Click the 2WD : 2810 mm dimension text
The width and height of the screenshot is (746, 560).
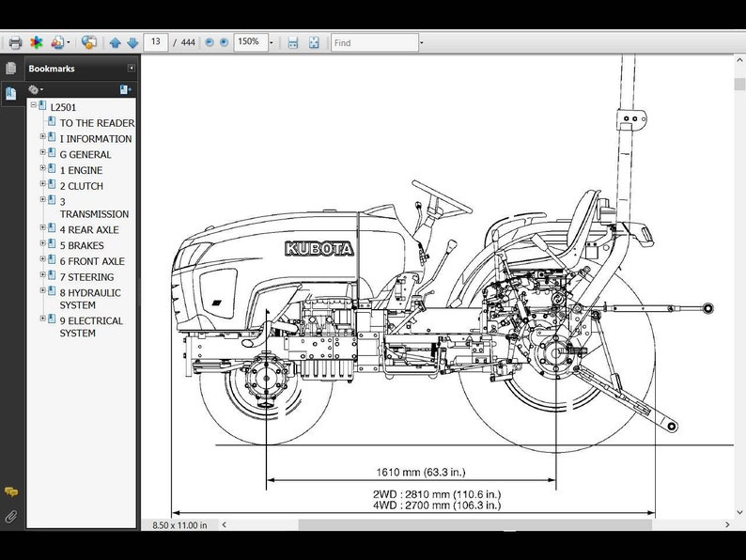point(437,494)
